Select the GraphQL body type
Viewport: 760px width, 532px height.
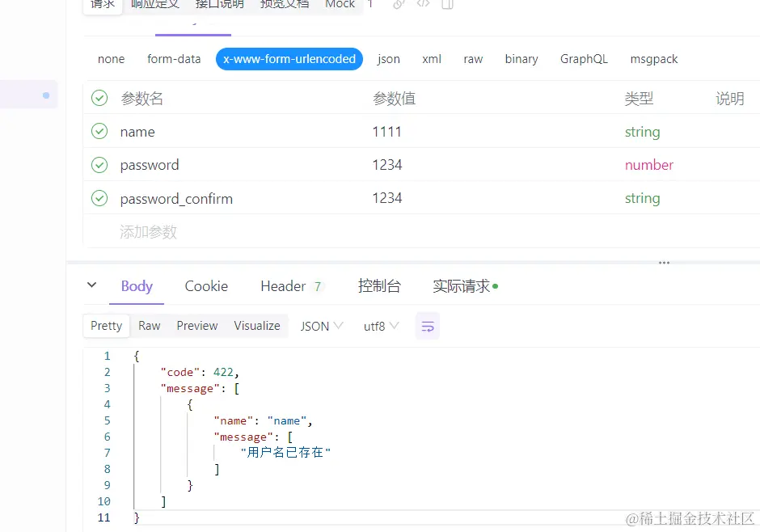(x=584, y=59)
